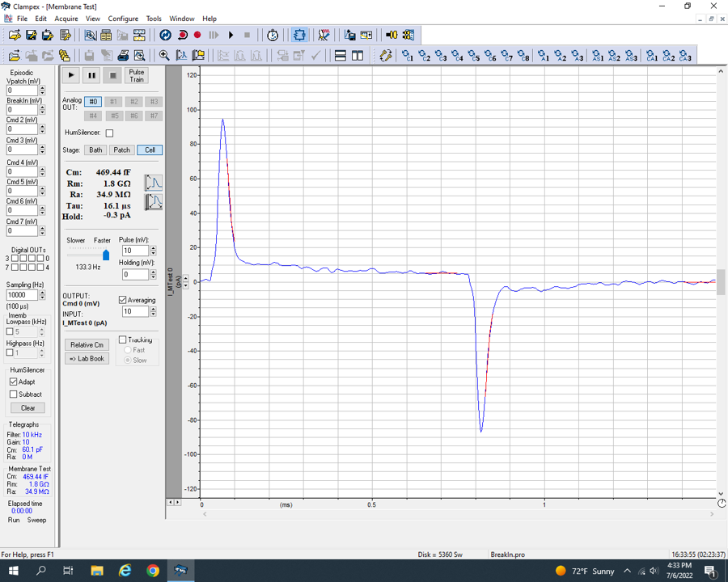This screenshot has width=728, height=582.
Task: Click the upper auto-scale waveform icon
Action: [154, 183]
